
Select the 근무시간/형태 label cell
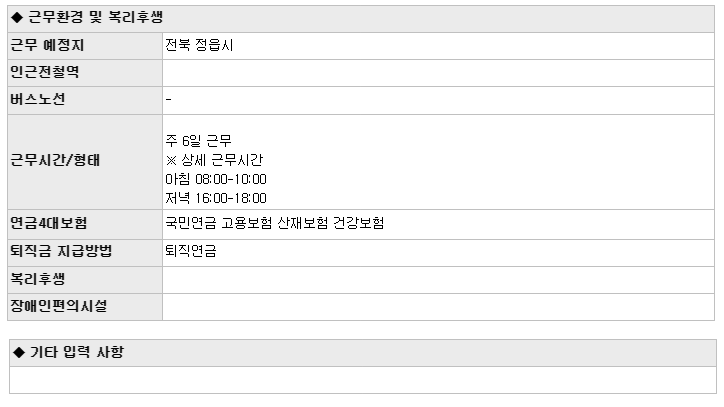[x=85, y=162]
